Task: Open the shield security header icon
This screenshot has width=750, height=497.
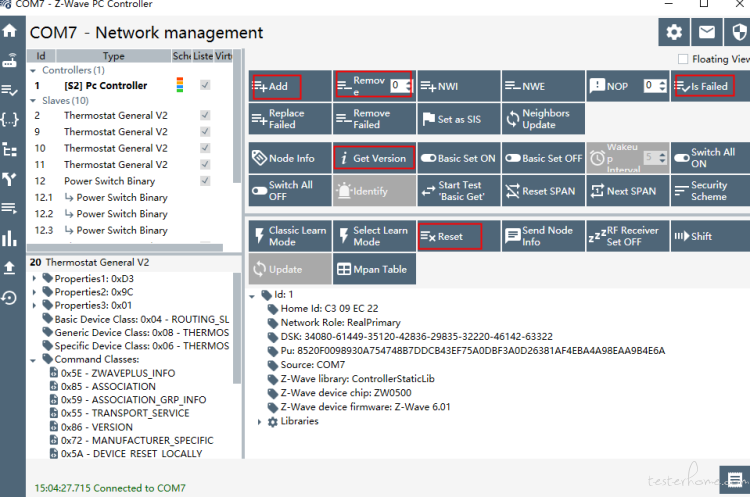Action: [738, 32]
